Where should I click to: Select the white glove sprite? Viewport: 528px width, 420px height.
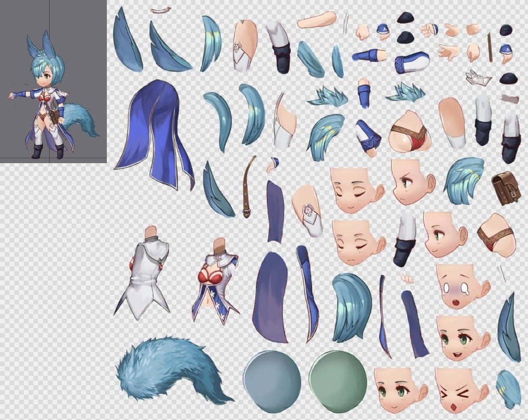coord(479,78)
